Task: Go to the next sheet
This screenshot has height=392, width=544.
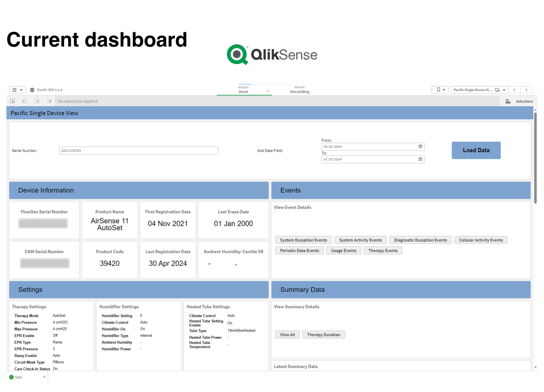Action: (526, 90)
